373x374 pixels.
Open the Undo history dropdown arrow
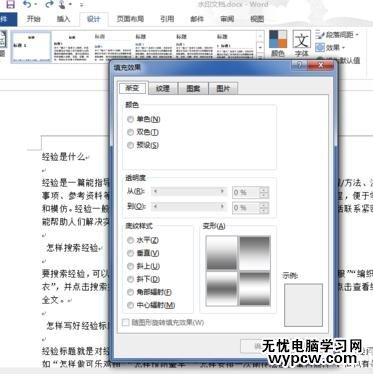[x=36, y=4]
